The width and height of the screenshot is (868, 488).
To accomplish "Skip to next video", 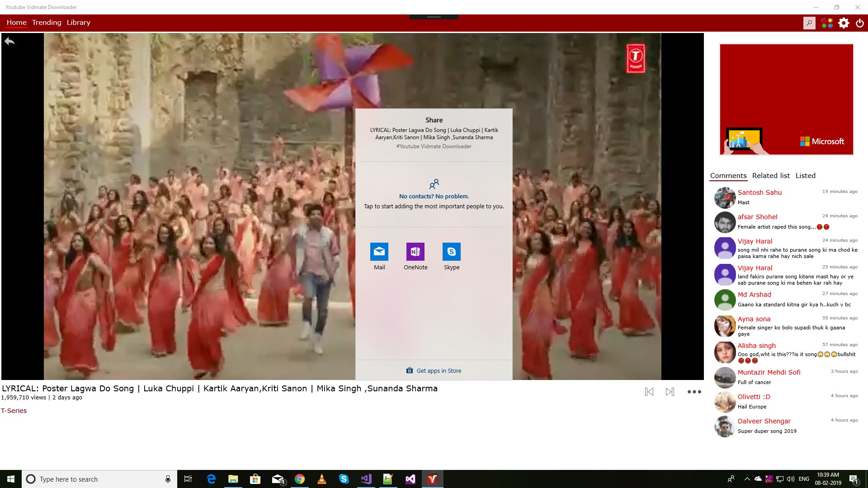I will pyautogui.click(x=670, y=392).
